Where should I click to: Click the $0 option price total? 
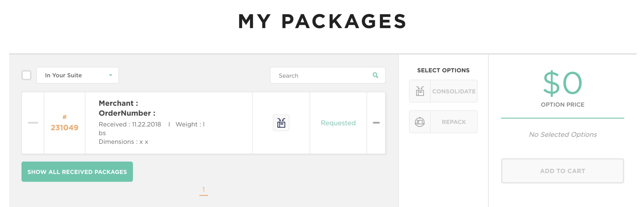[562, 83]
